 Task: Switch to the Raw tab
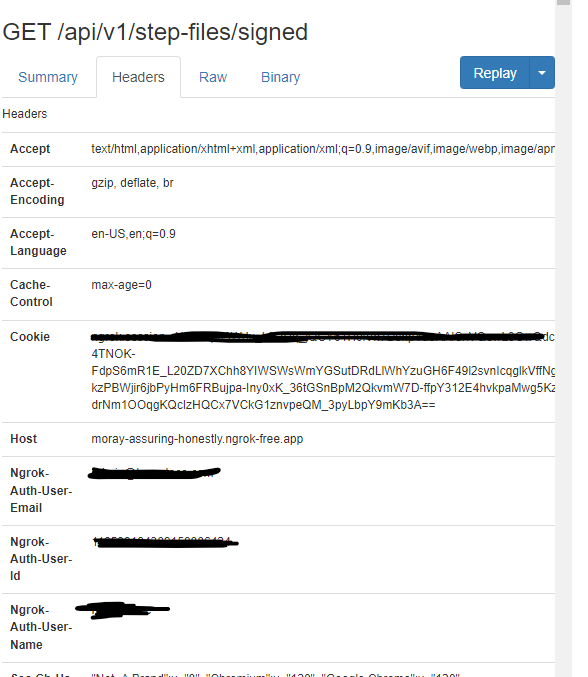coord(213,77)
